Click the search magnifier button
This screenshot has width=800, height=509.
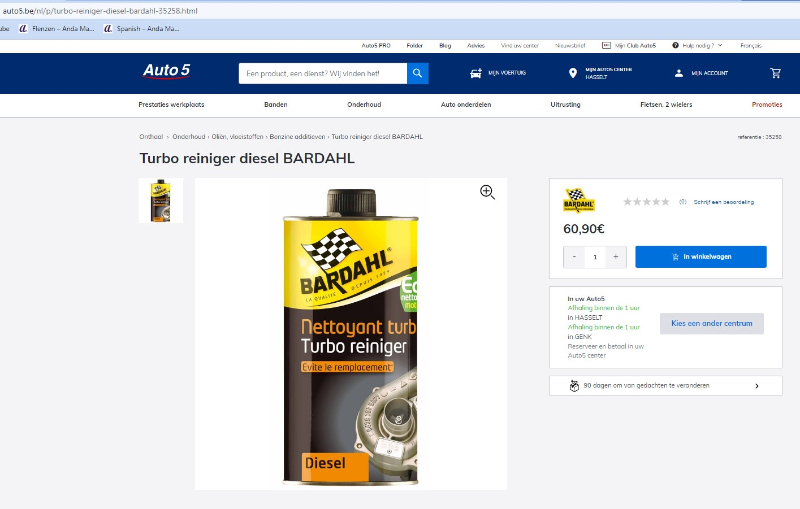(x=418, y=73)
